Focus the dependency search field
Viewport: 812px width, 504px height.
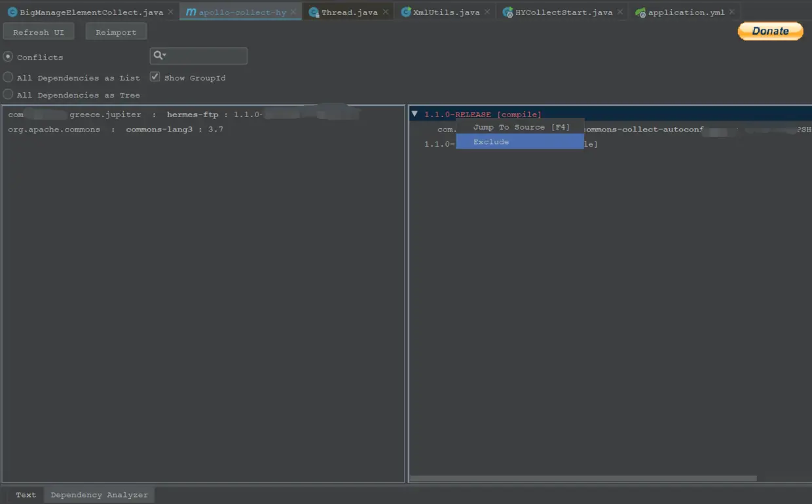[x=198, y=56]
